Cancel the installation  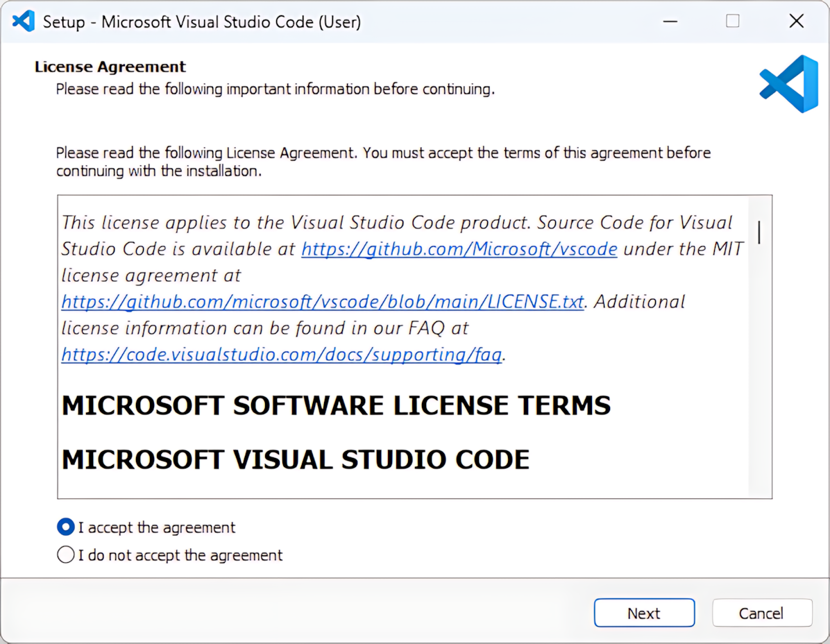click(x=761, y=613)
